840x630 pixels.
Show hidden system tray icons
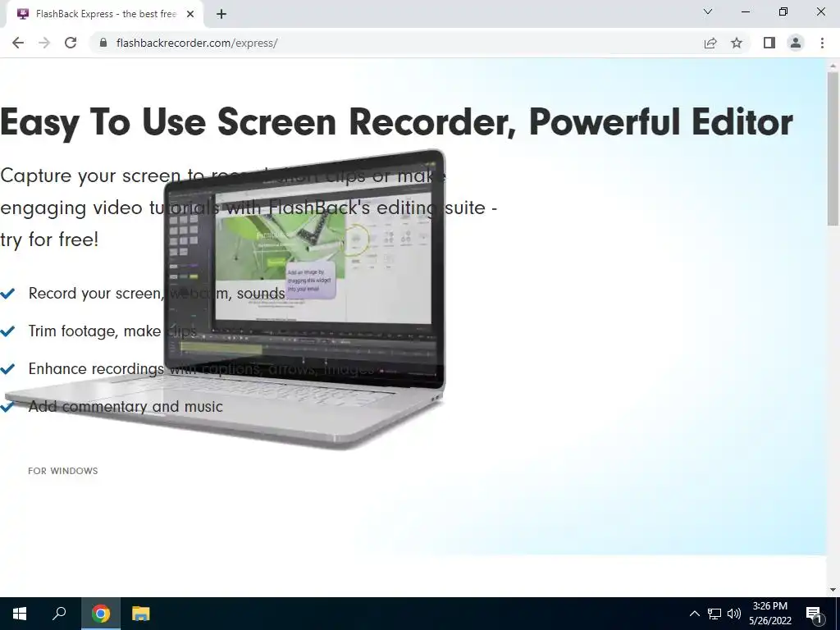pyautogui.click(x=694, y=614)
